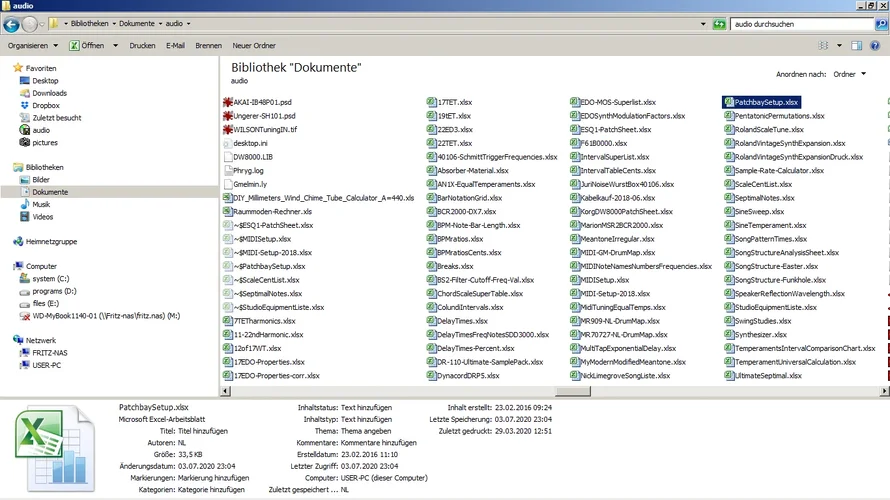Image resolution: width=890 pixels, height=500 pixels.
Task: Select the highlighted PatchbaySetup.xlsx file
Action: tap(761, 102)
